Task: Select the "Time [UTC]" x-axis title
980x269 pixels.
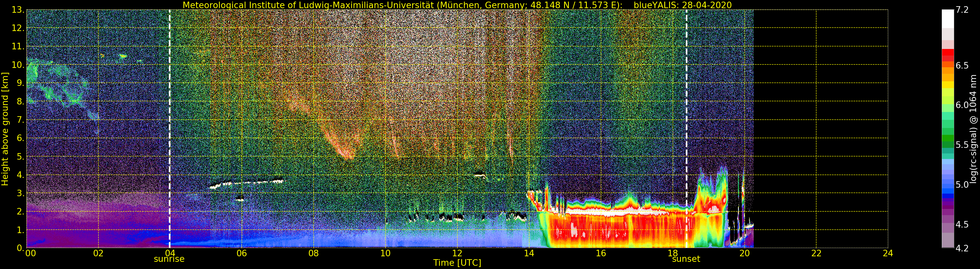Action: [457, 263]
